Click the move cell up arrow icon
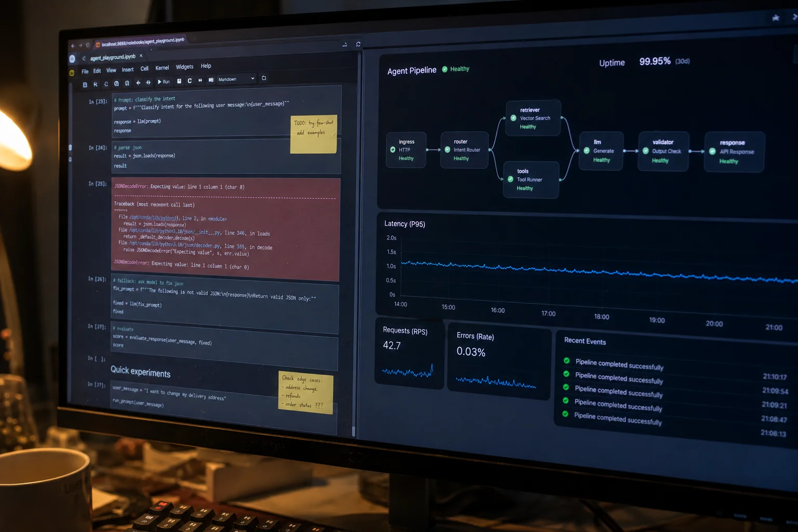 tap(138, 83)
